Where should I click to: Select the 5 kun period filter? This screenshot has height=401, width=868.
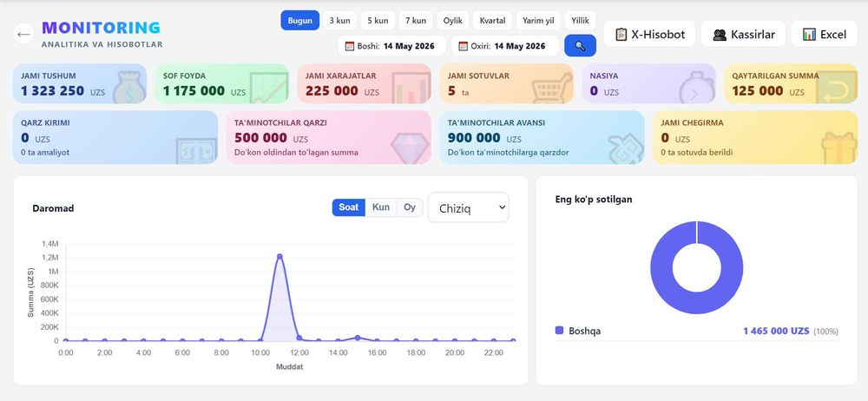pyautogui.click(x=378, y=21)
